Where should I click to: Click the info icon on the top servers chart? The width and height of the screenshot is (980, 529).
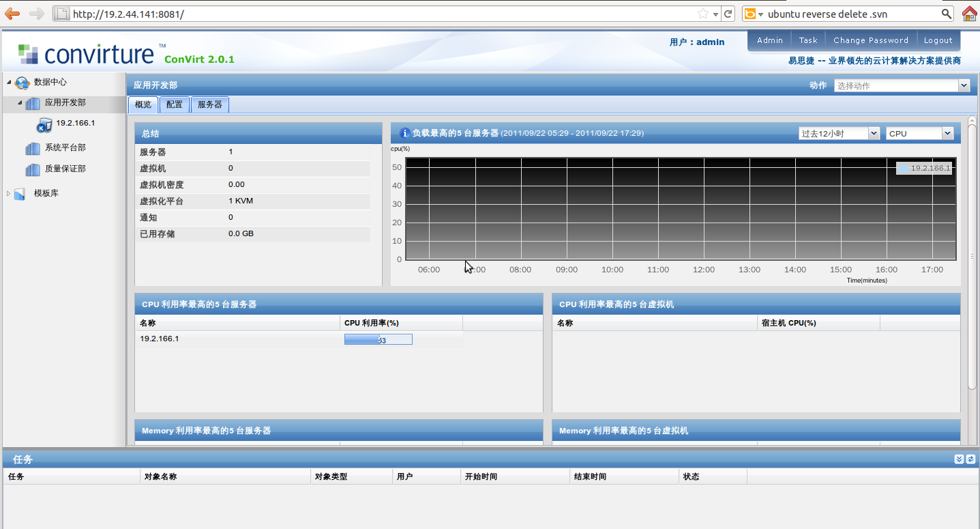pos(404,133)
